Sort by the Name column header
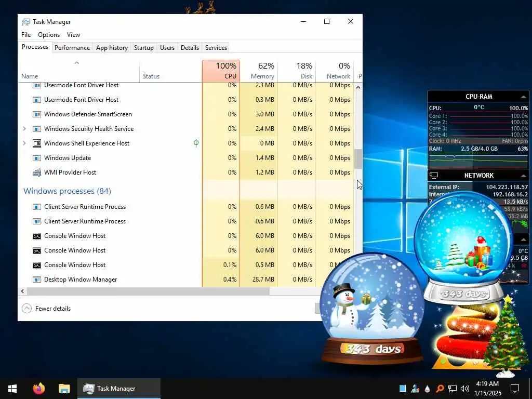This screenshot has height=399, width=532. coord(79,71)
